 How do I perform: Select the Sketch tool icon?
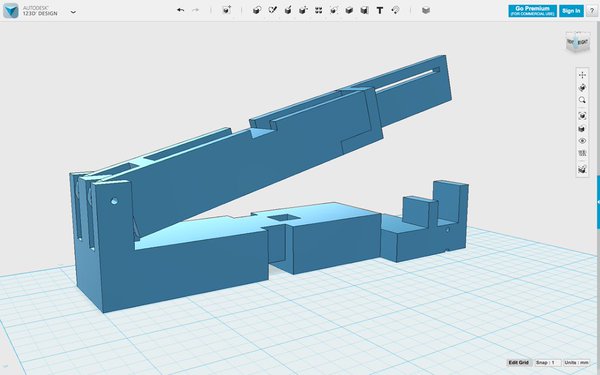[272, 10]
